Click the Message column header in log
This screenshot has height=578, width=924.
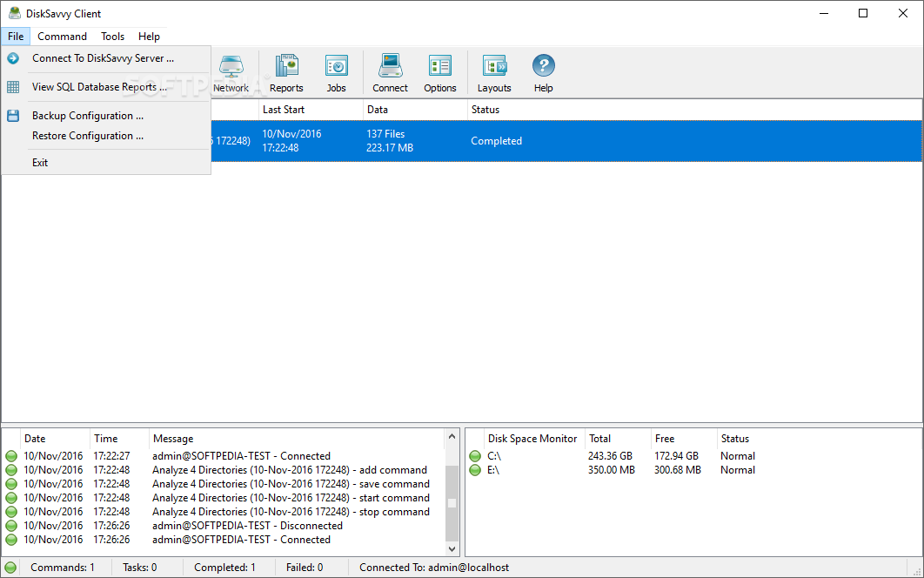pyautogui.click(x=297, y=438)
